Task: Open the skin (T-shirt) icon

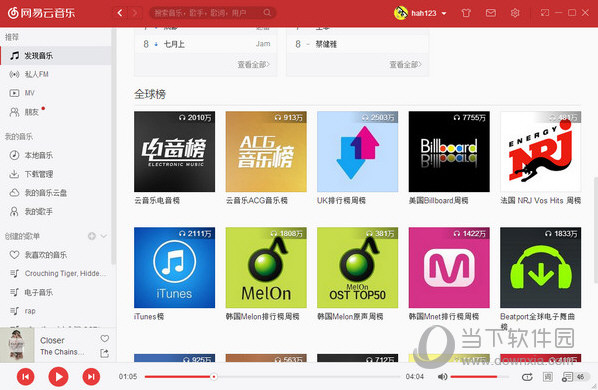Action: click(x=466, y=13)
